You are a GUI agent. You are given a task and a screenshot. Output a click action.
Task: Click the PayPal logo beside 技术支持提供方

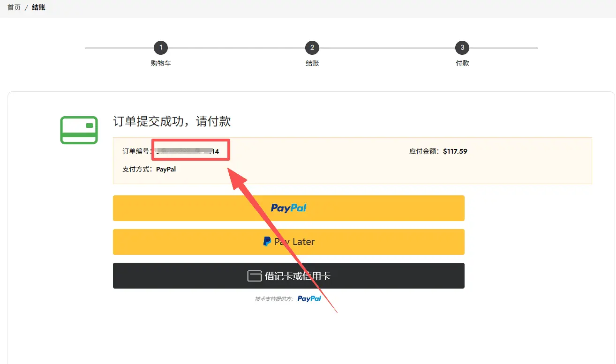point(309,298)
